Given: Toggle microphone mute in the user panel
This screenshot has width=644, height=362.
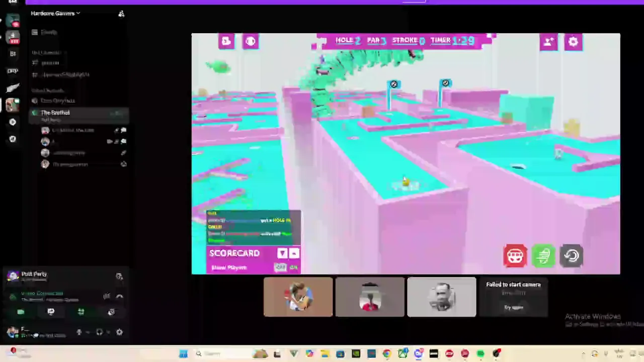Looking at the screenshot, I should [79, 332].
